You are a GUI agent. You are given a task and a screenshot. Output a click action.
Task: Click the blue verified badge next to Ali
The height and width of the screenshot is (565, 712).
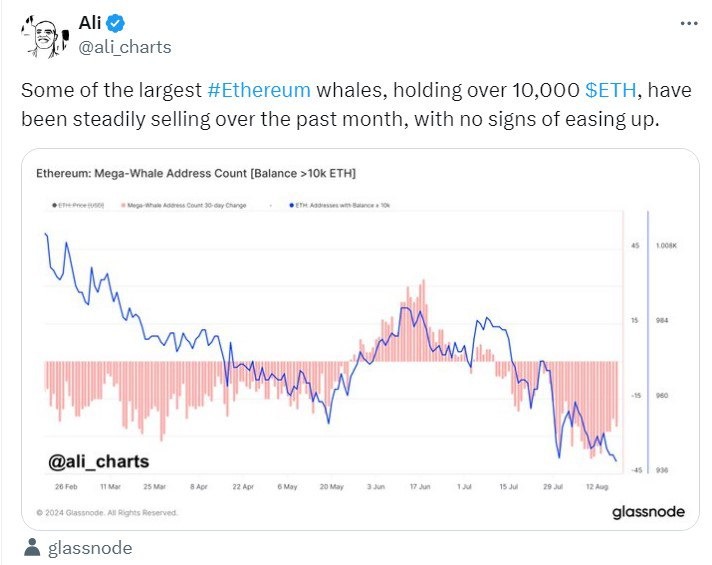[117, 24]
